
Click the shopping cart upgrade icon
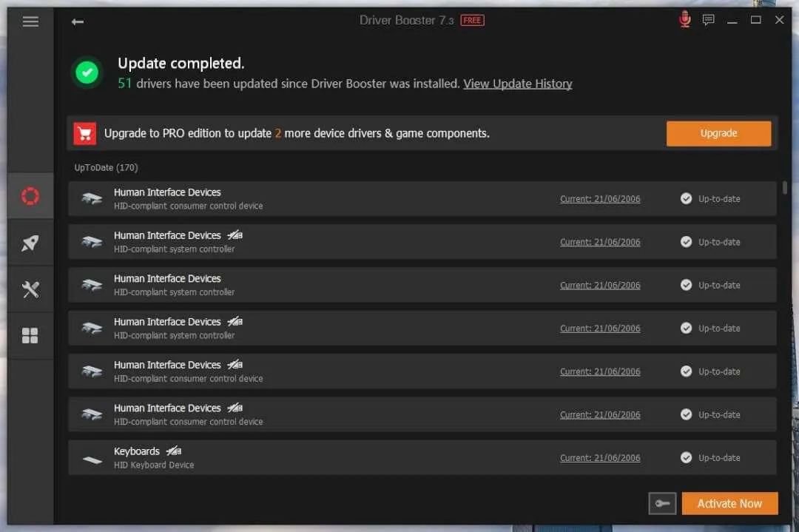[x=84, y=133]
